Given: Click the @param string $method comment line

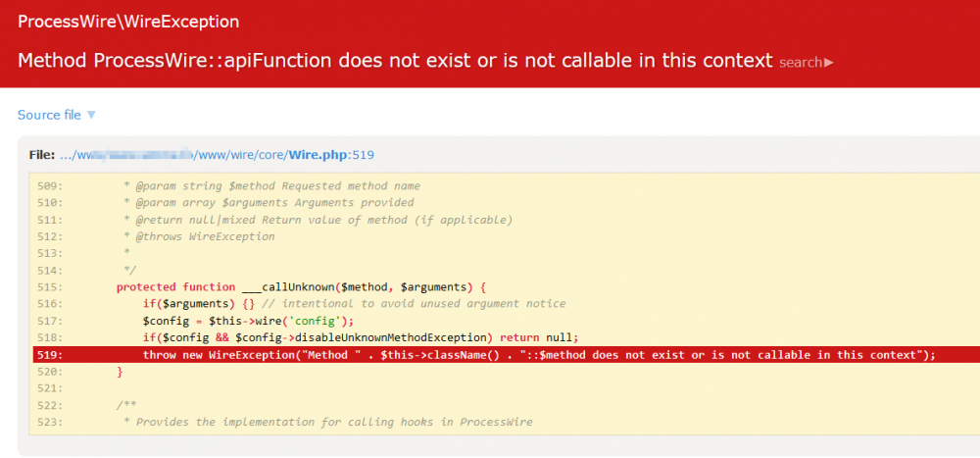Looking at the screenshot, I should point(271,185).
